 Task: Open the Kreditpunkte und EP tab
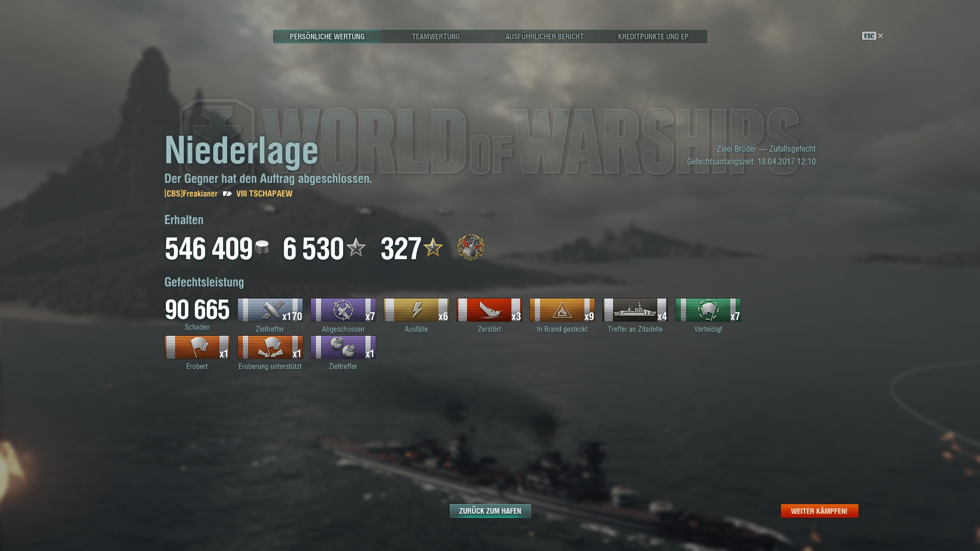click(653, 37)
